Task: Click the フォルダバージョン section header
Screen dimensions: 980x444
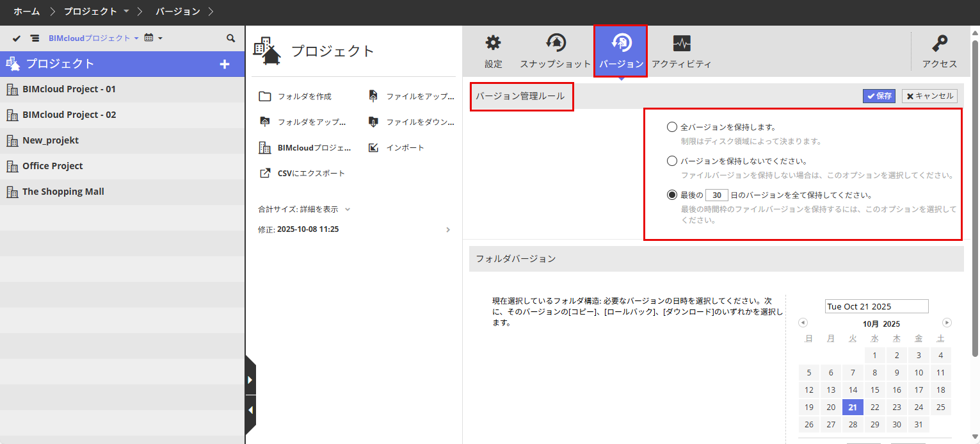Action: point(516,259)
